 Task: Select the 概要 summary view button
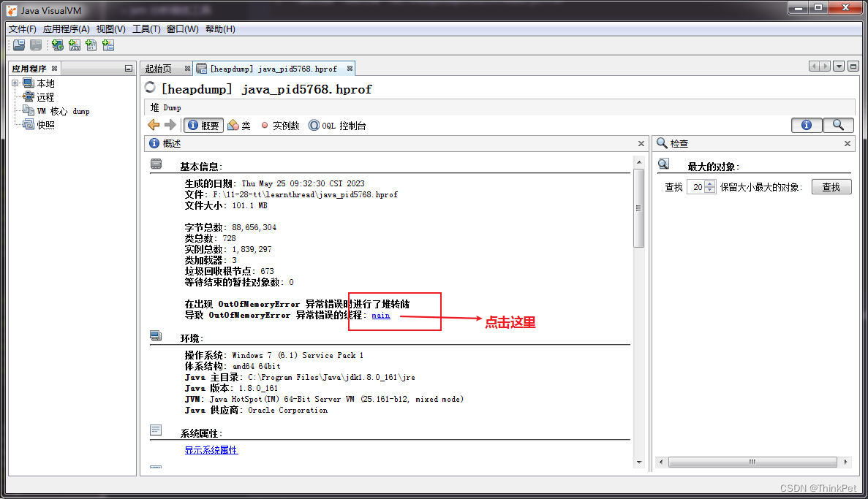(x=203, y=126)
